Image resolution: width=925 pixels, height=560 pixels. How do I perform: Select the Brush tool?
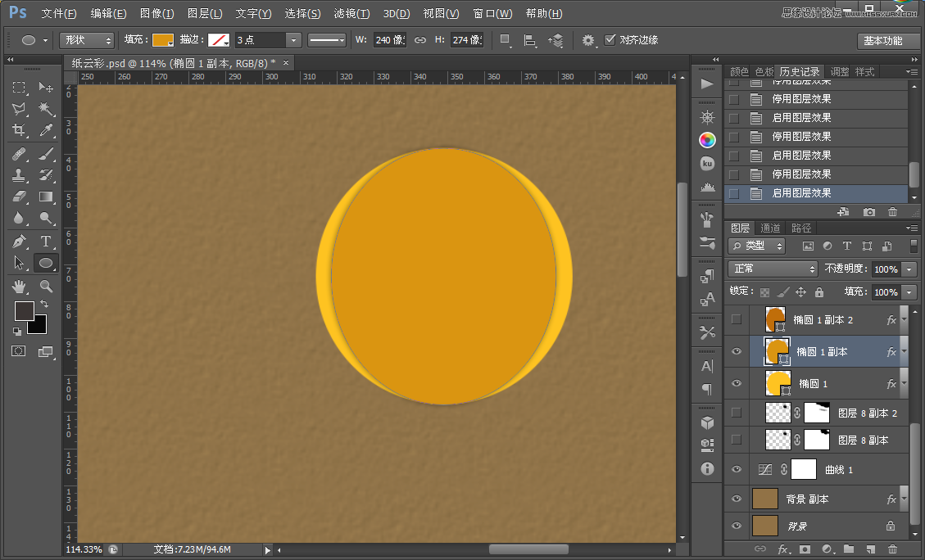coord(45,154)
